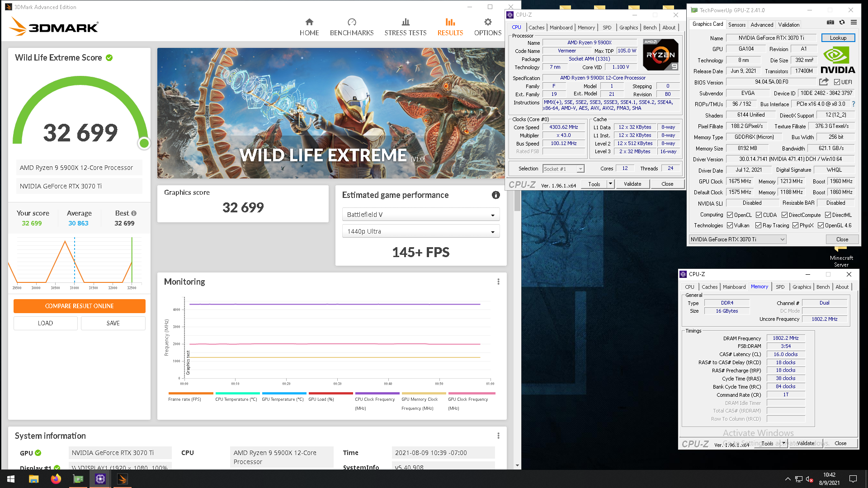Image resolution: width=868 pixels, height=488 pixels.
Task: Click the 3DMark taskbar icon
Action: (x=122, y=479)
